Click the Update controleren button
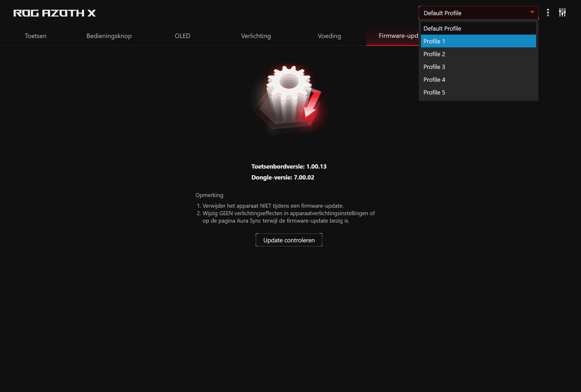 point(289,240)
